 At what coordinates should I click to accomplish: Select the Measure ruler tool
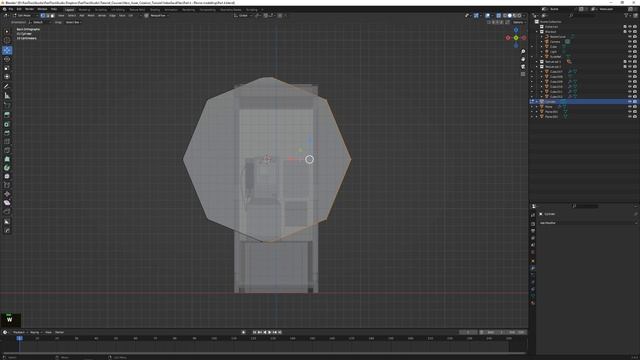(7, 96)
